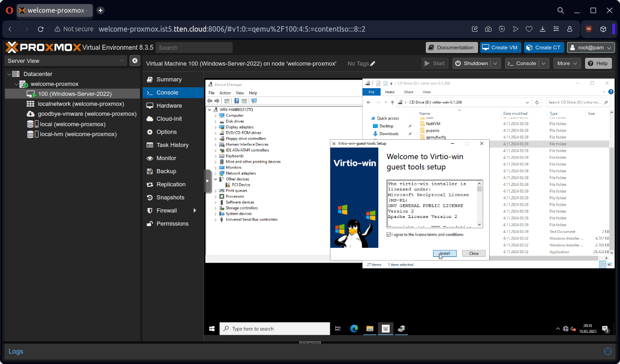Image resolution: width=620 pixels, height=364 pixels.
Task: Expand the Logs panel circular icon
Action: coord(608,351)
